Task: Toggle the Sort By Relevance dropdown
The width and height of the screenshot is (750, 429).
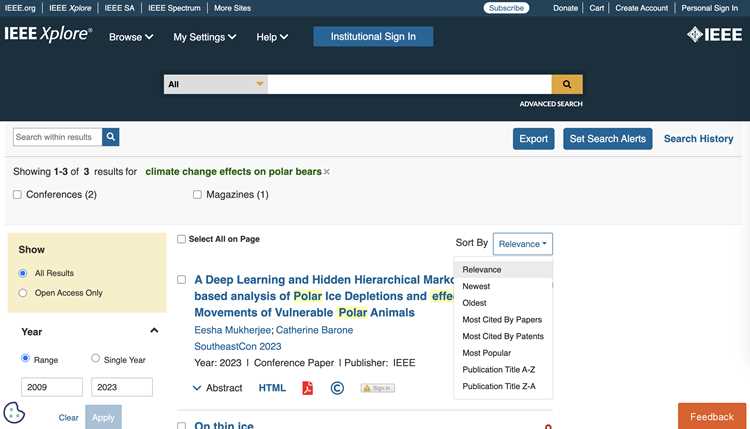Action: [522, 244]
